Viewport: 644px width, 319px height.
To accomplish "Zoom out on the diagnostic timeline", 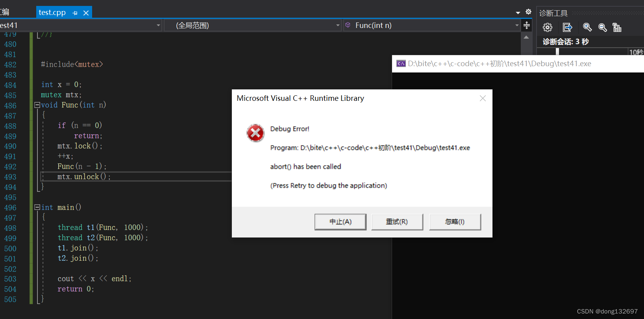I will (602, 27).
